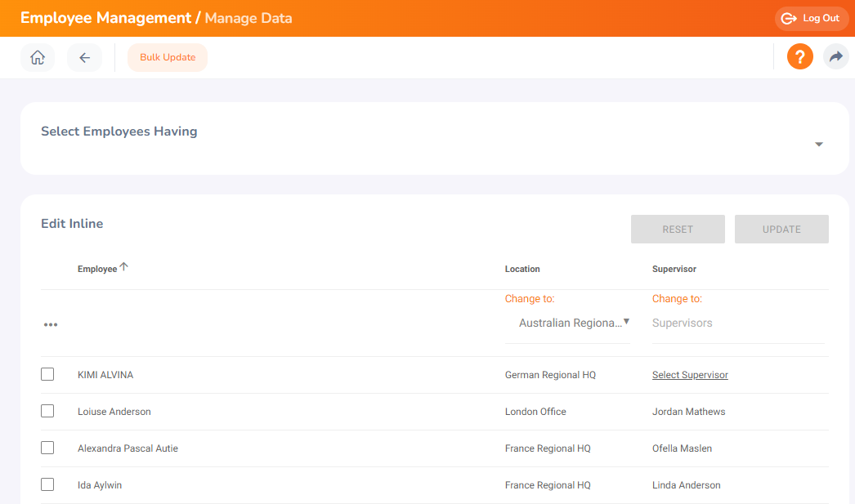
Task: Click the share arrow icon
Action: pyautogui.click(x=835, y=57)
